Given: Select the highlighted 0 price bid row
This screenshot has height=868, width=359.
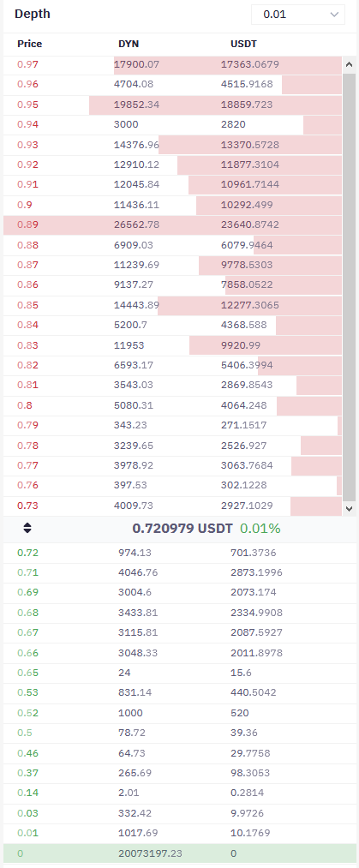Looking at the screenshot, I should pyautogui.click(x=180, y=853).
